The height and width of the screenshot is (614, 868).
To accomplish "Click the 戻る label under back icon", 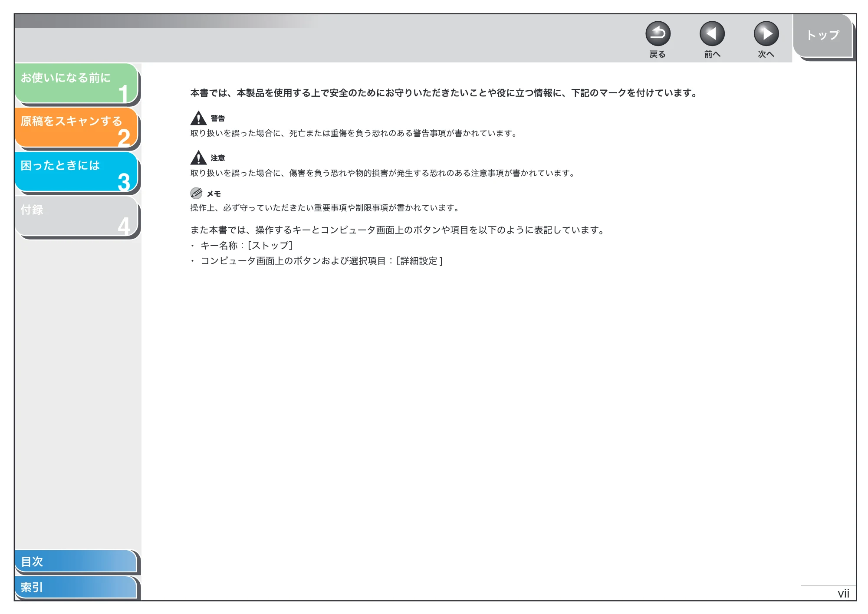I will click(x=658, y=54).
